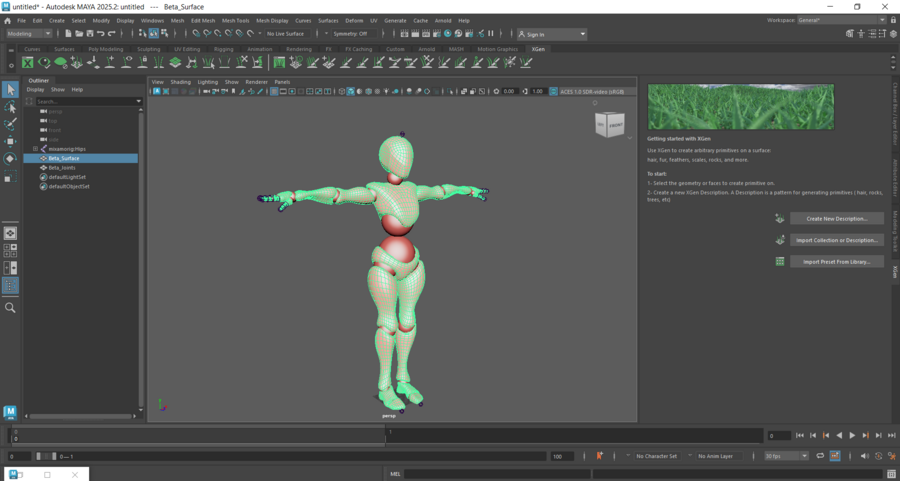
Task: Pick the Rotate tool in the toolbox
Action: 10,158
